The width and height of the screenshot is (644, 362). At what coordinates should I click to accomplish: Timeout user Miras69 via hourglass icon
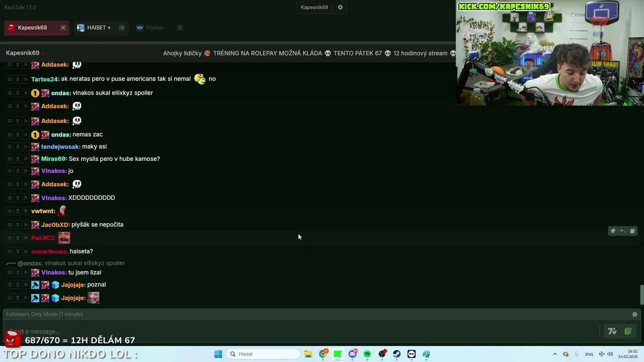click(x=18, y=159)
